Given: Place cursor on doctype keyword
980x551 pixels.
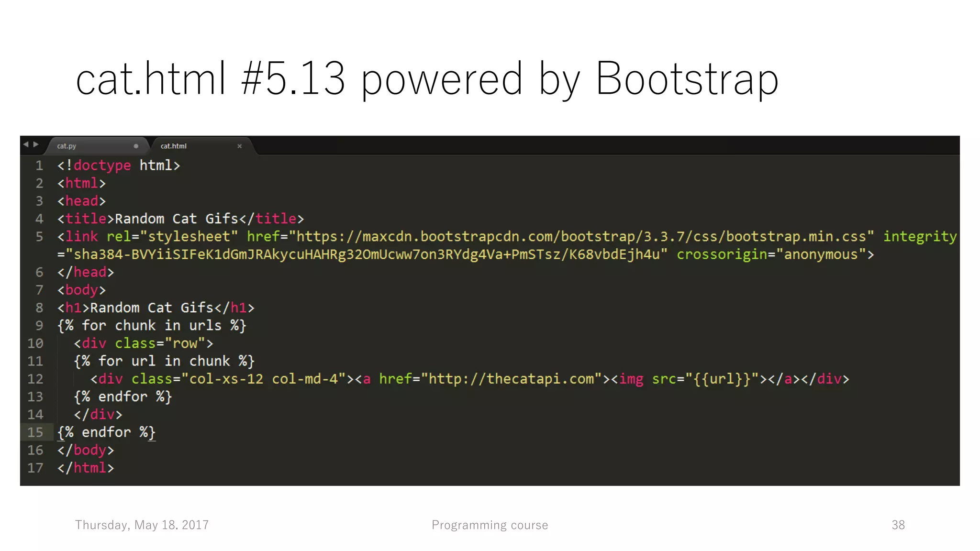Looking at the screenshot, I should coord(102,165).
